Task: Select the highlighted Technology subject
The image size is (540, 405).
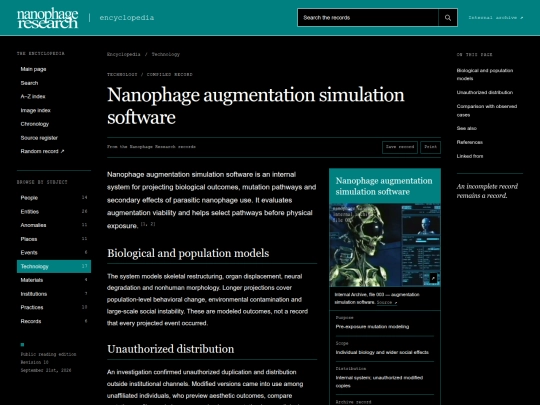Action: coord(54,266)
